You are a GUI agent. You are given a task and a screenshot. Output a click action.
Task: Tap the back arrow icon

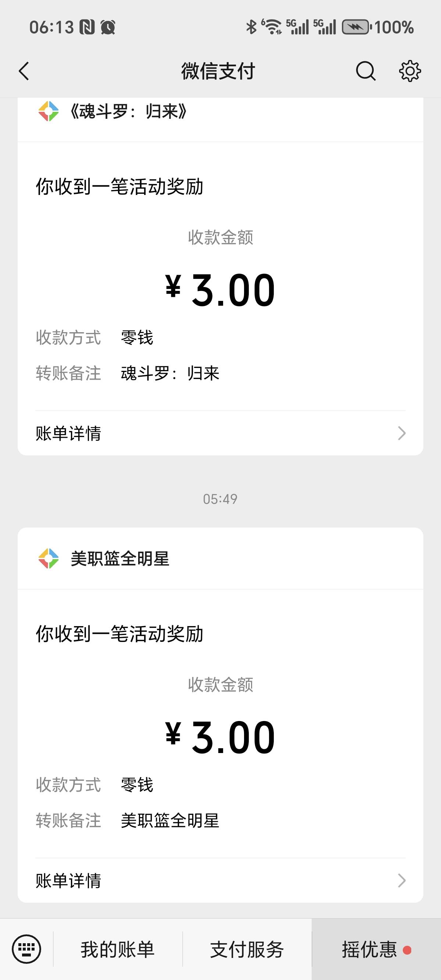coord(24,71)
